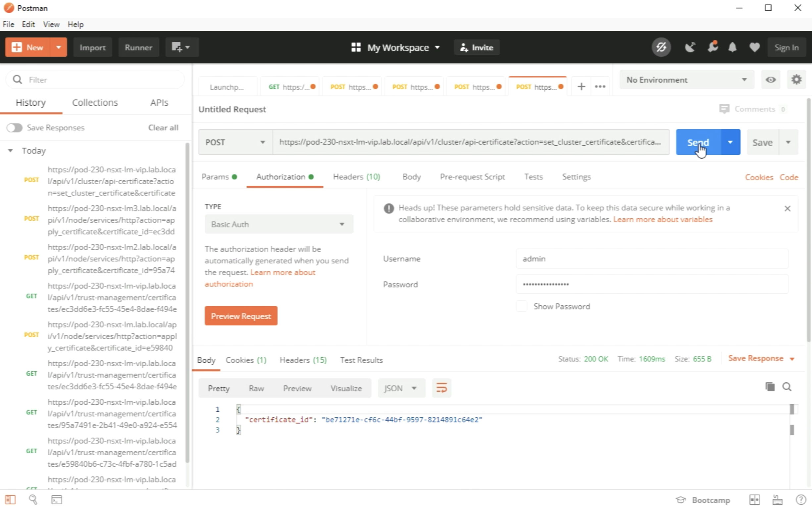Enable the Save Responses toggle
The height and width of the screenshot is (509, 812).
coord(15,128)
